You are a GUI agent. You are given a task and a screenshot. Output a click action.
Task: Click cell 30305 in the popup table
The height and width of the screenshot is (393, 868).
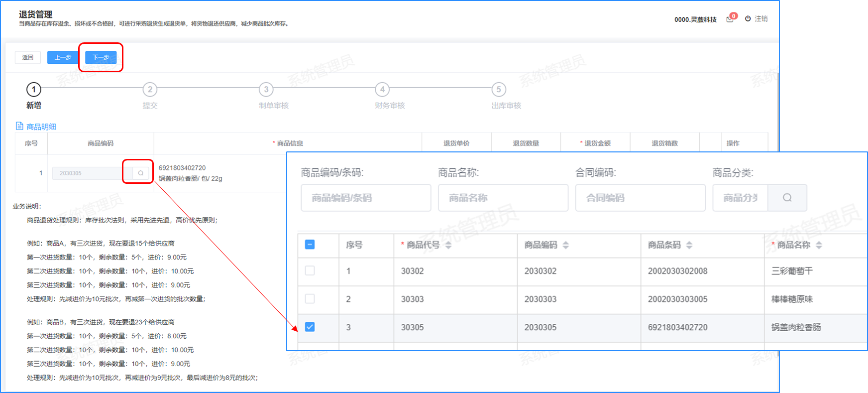point(413,327)
